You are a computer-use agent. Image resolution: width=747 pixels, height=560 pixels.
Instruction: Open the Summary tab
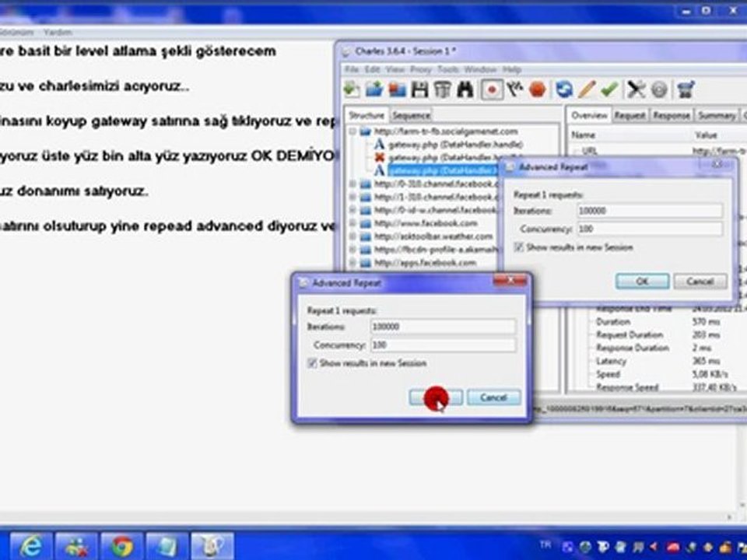(717, 115)
